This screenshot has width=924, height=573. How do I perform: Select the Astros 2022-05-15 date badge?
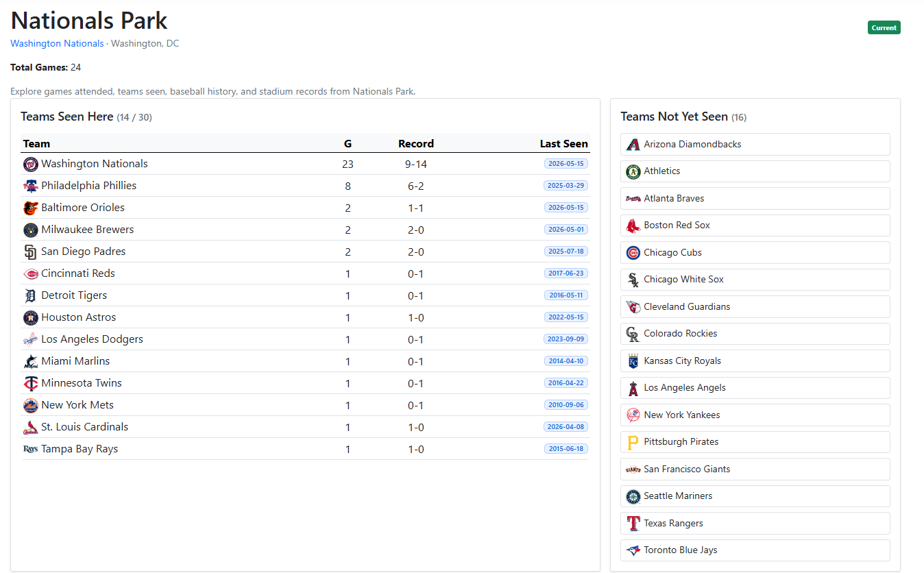[x=566, y=317]
